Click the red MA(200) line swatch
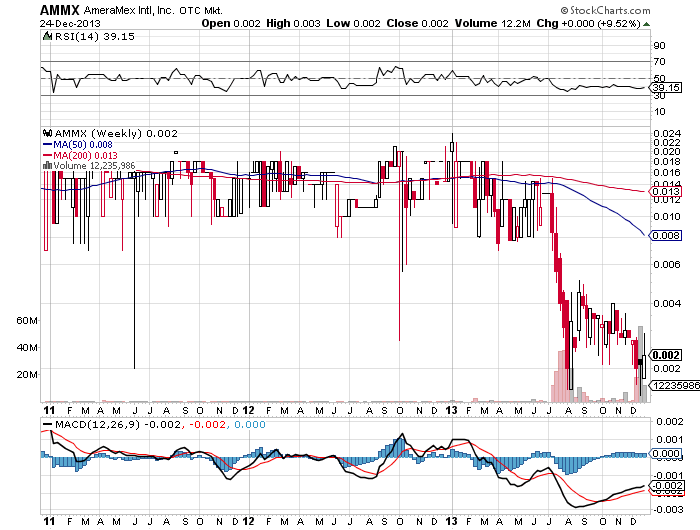The width and height of the screenshot is (700, 530). 47,155
